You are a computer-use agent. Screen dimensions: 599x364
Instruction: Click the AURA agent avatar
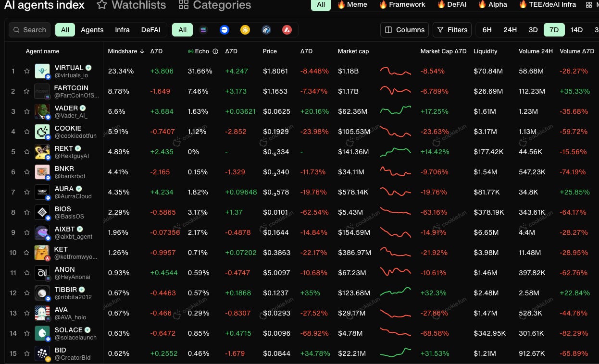(x=42, y=192)
